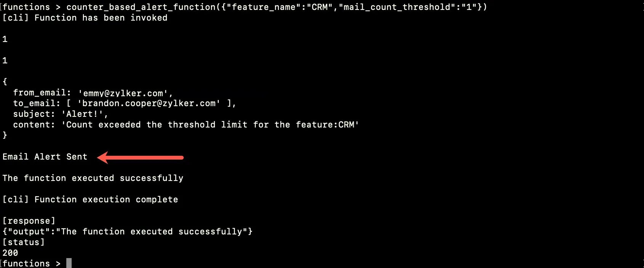Screen dimensions: 644x268
Task: Click the "Function execution complete" cli message
Action: coord(106,199)
